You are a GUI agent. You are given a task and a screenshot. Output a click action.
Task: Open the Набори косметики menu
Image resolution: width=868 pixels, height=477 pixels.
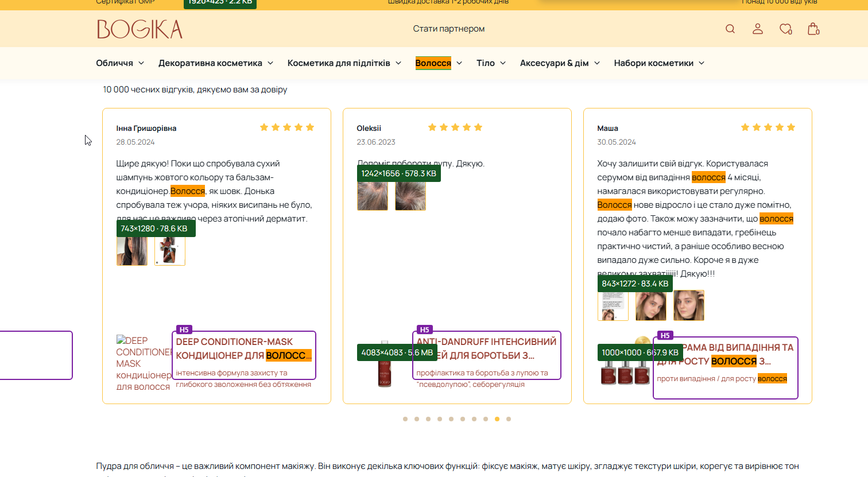[654, 63]
